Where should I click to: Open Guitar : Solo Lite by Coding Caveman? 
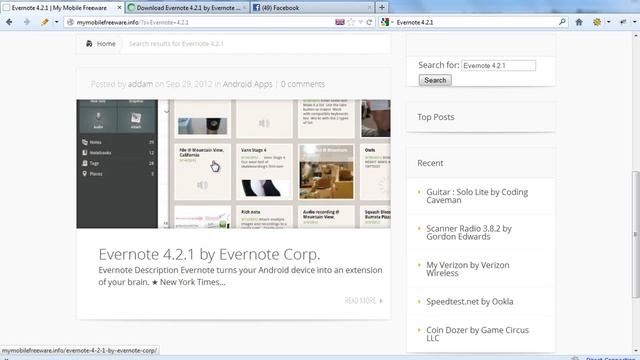(477, 196)
